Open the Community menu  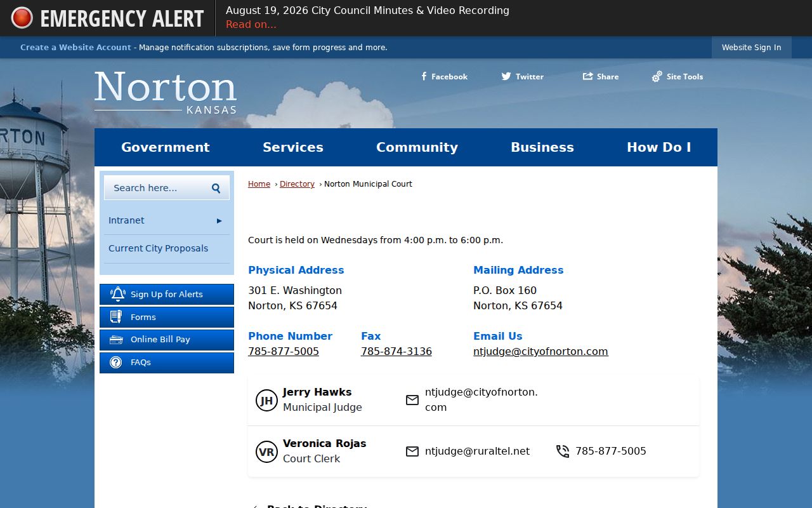point(417,147)
